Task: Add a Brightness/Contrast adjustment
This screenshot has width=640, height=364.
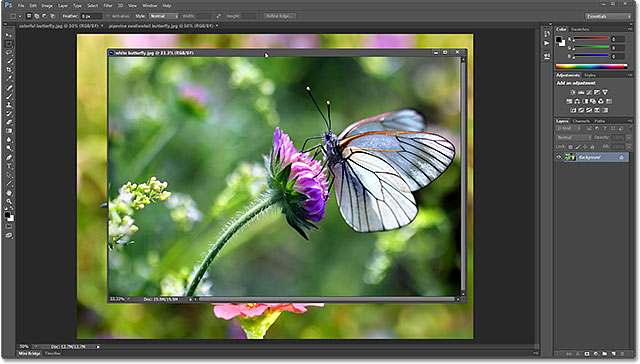Action: pyautogui.click(x=573, y=92)
